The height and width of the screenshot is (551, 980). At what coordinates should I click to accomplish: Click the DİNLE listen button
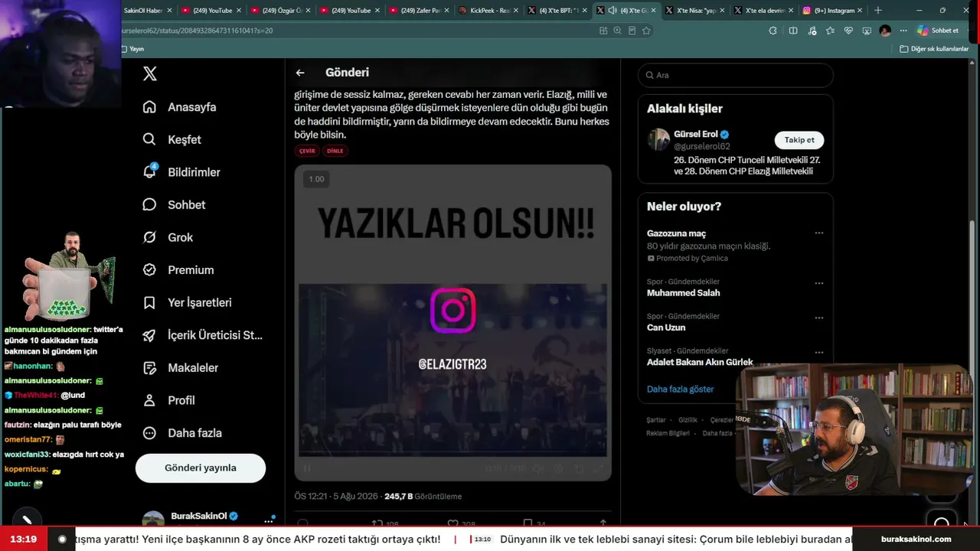335,151
